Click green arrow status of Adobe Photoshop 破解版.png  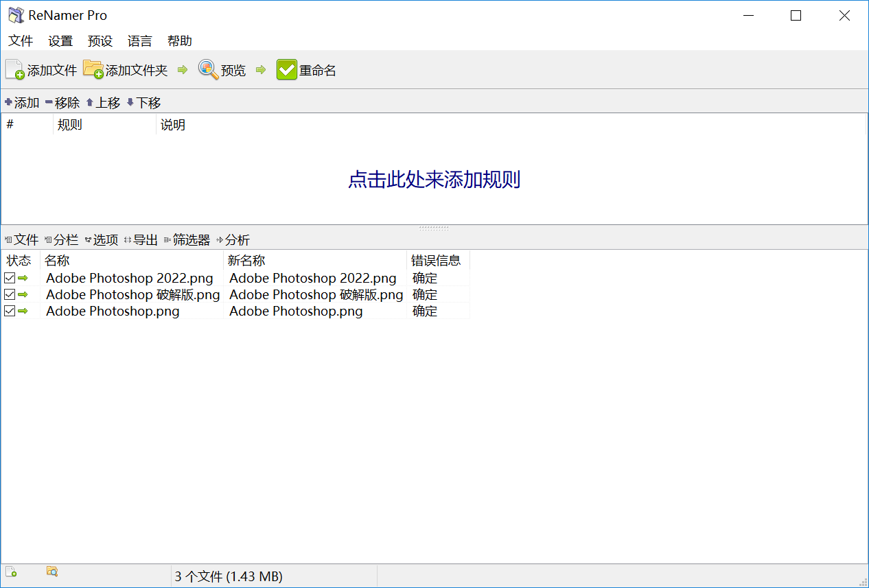pyautogui.click(x=23, y=294)
